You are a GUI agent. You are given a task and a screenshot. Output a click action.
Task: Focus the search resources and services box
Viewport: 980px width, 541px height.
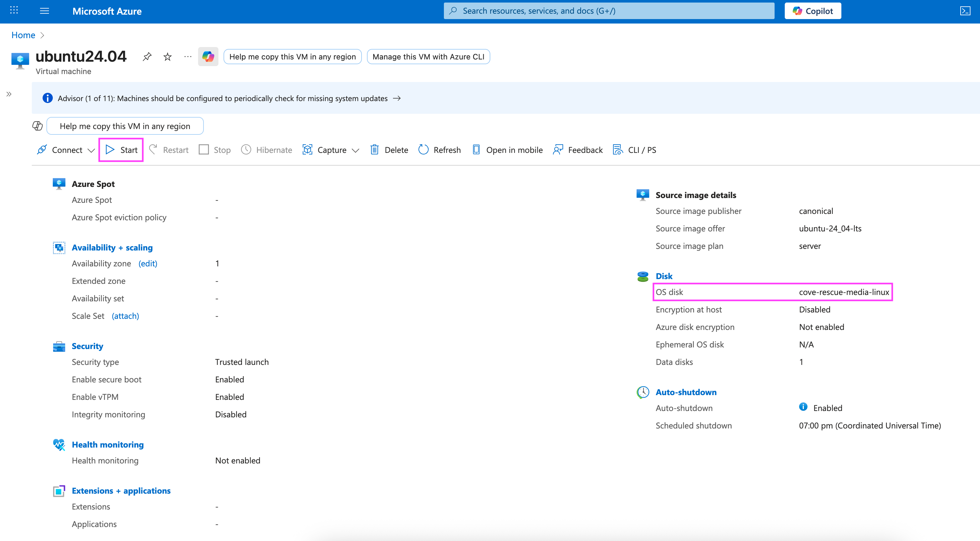609,10
